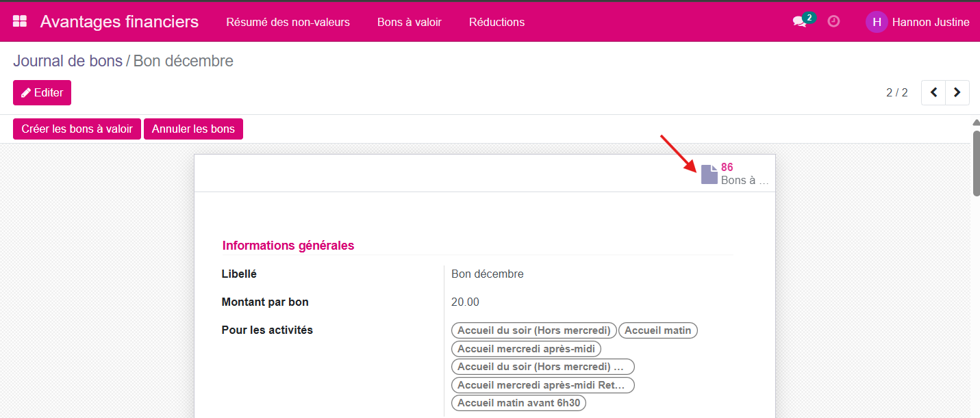The height and width of the screenshot is (418, 980).
Task: Click Créer les bons à valoir
Action: pos(77,129)
